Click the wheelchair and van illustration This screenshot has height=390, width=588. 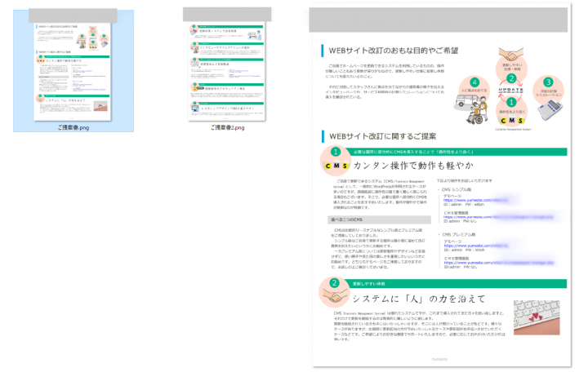(x=471, y=109)
